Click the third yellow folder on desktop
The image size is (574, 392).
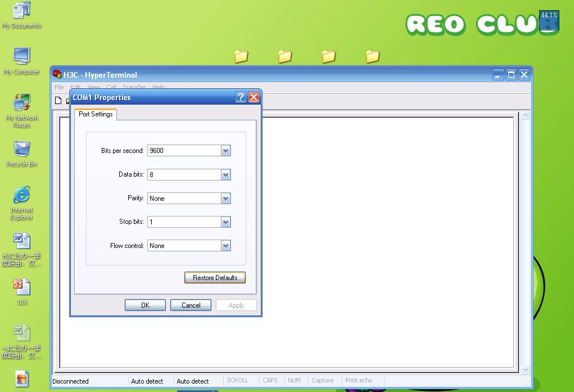point(329,56)
